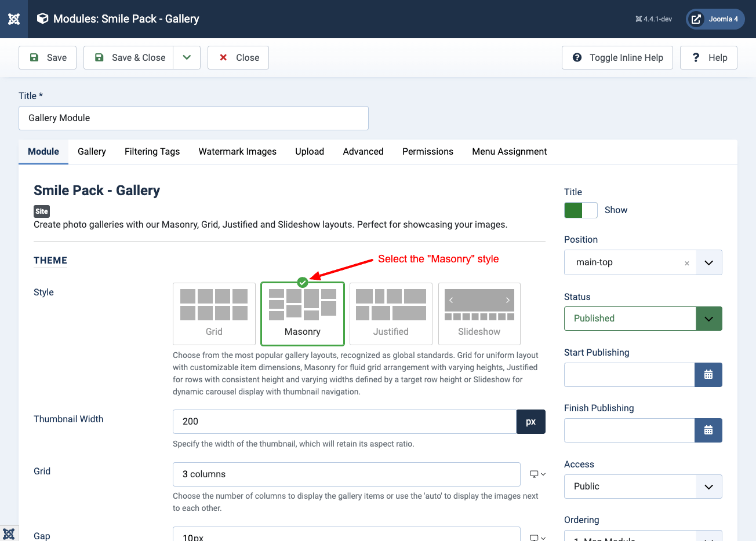Expand the Position dropdown
The image size is (756, 541).
click(x=708, y=262)
